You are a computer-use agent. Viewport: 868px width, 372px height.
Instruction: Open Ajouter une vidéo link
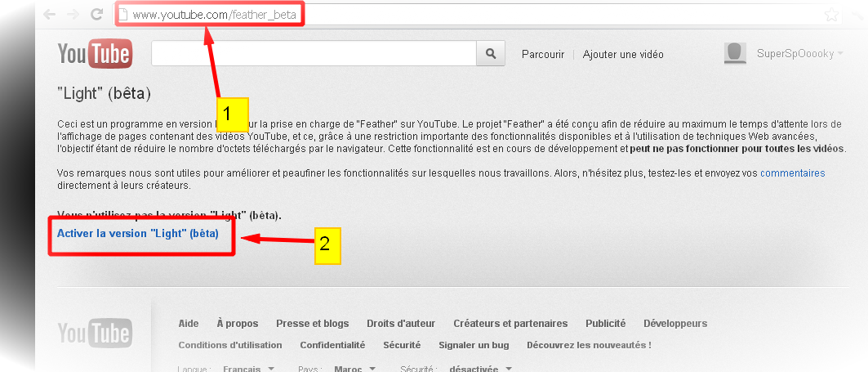623,54
